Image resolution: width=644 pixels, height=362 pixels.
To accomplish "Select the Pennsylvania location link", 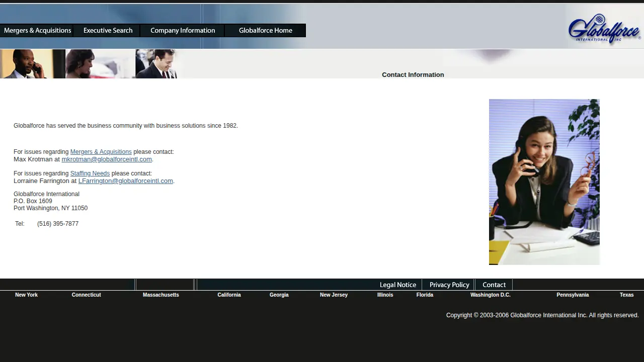I will coord(573,295).
